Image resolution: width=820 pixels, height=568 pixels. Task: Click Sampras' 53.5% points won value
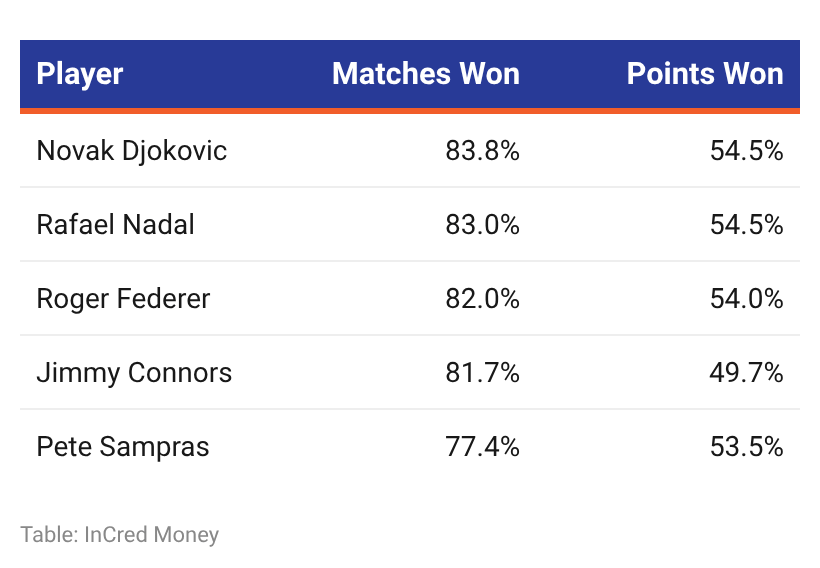[x=746, y=447]
